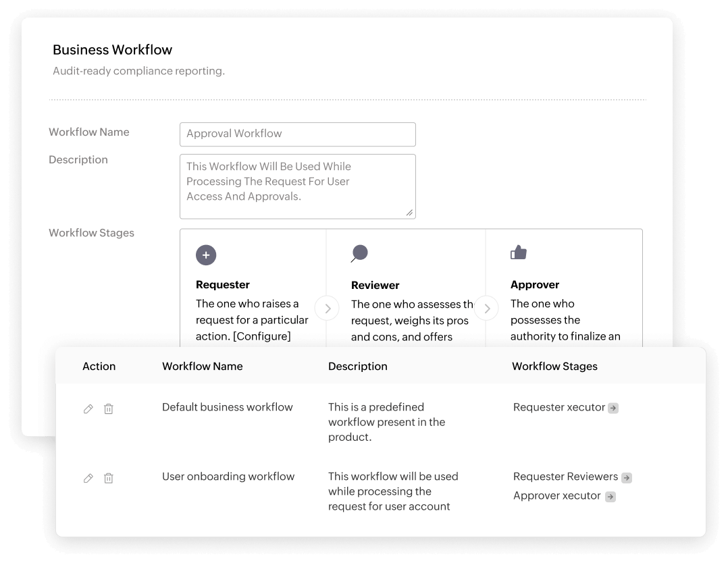Click the arrow icon on the Approver xecutor tag
The width and height of the screenshot is (728, 563).
(x=610, y=496)
